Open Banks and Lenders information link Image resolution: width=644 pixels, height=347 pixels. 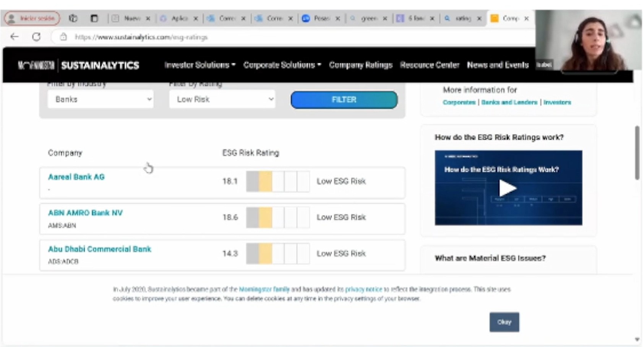pyautogui.click(x=509, y=102)
